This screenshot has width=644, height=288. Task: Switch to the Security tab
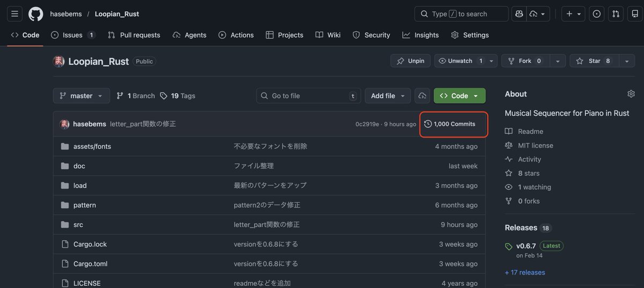371,35
